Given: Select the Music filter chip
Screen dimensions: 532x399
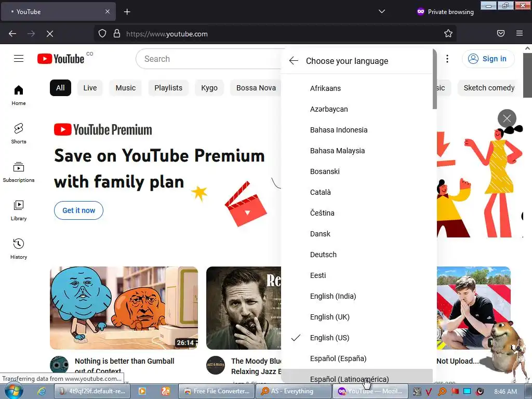Looking at the screenshot, I should [x=126, y=88].
